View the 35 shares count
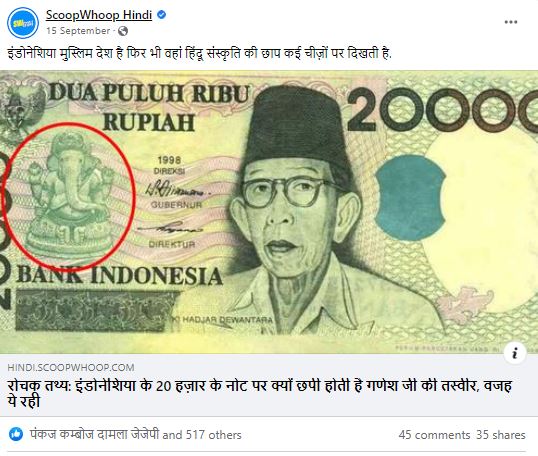Image resolution: width=538 pixels, height=456 pixels. (501, 435)
